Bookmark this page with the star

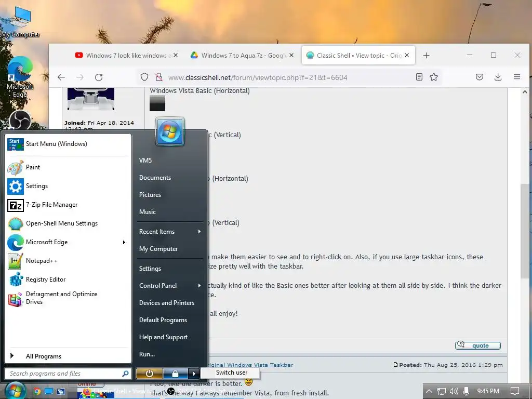pos(434,77)
